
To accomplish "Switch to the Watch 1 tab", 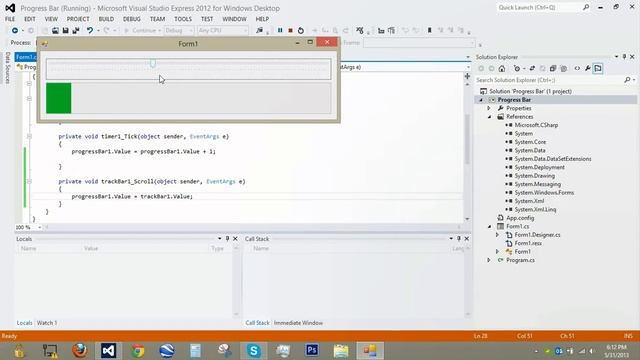I will pyautogui.click(x=47, y=323).
